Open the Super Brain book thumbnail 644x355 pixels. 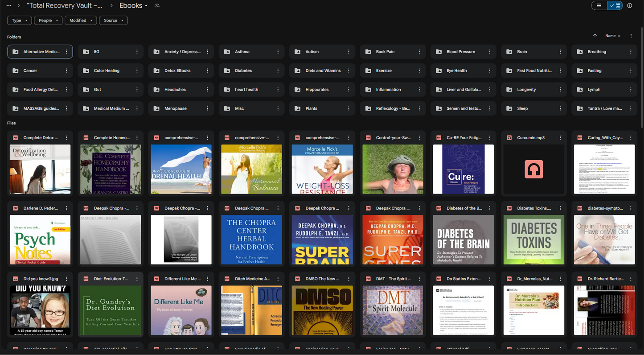(322, 240)
